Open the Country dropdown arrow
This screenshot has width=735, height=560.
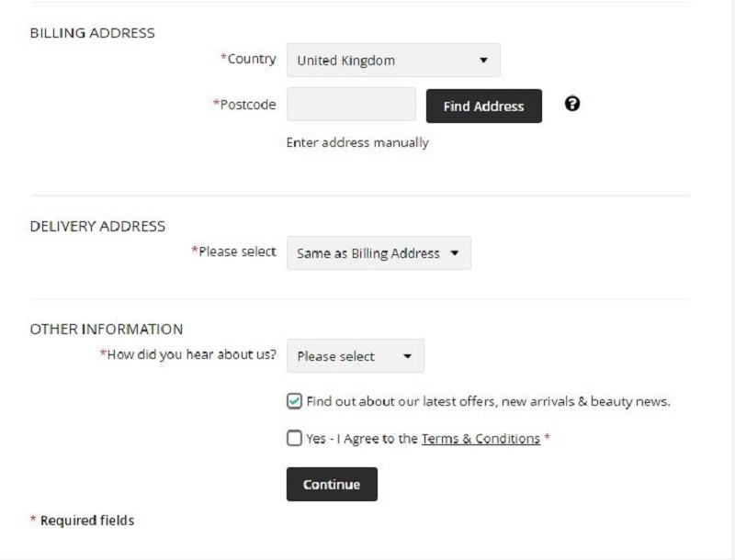[483, 60]
